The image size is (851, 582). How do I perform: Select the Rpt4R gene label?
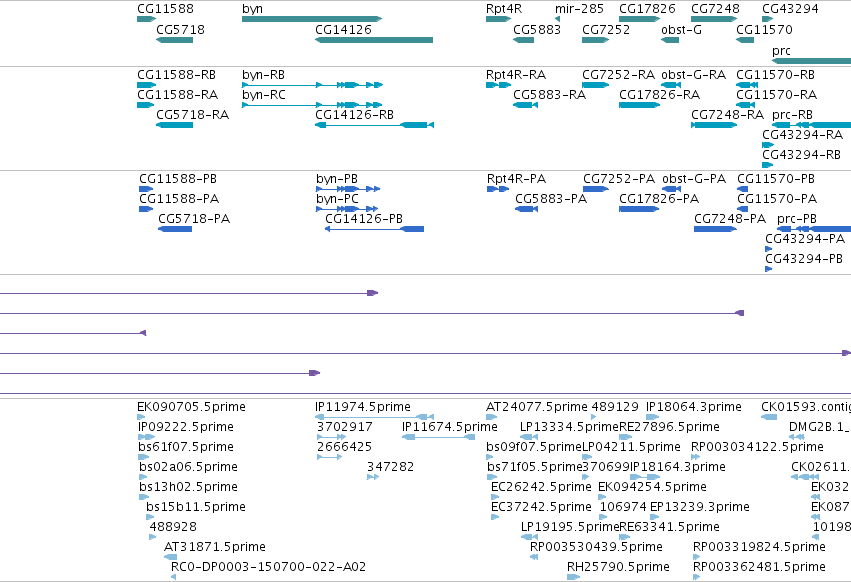pos(504,9)
